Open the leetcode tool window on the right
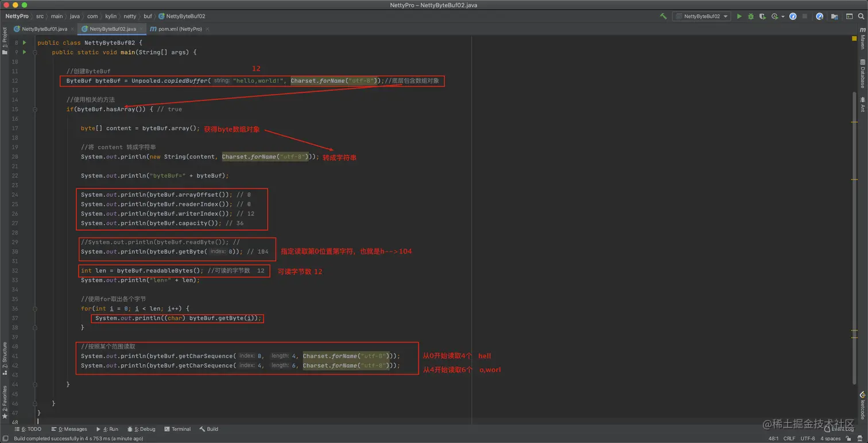 coord(862,405)
